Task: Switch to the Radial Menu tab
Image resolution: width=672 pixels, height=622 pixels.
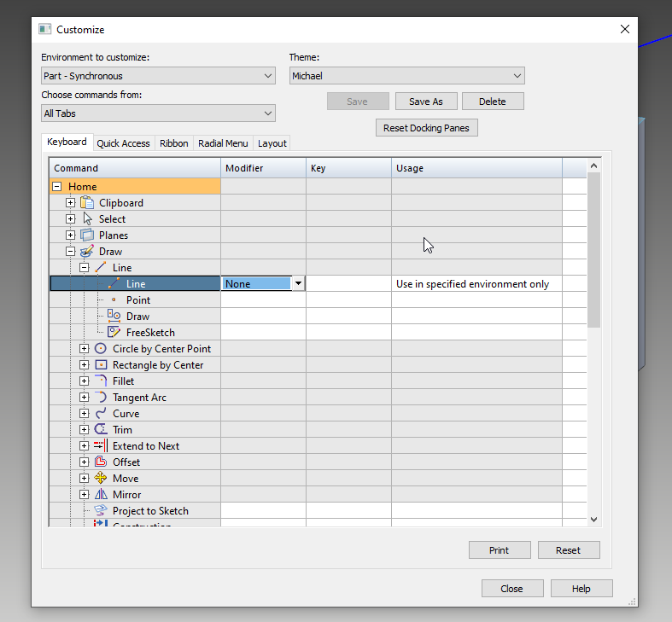Action: coord(223,143)
